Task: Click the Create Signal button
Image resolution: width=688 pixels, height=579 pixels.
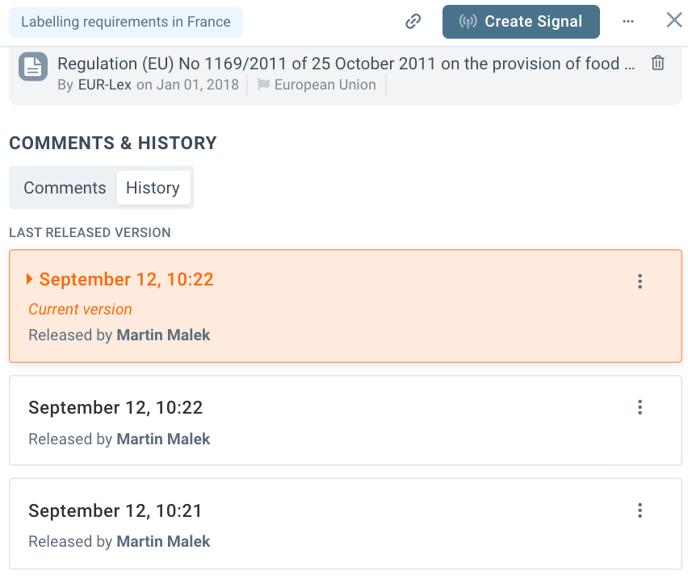Action: (x=521, y=21)
